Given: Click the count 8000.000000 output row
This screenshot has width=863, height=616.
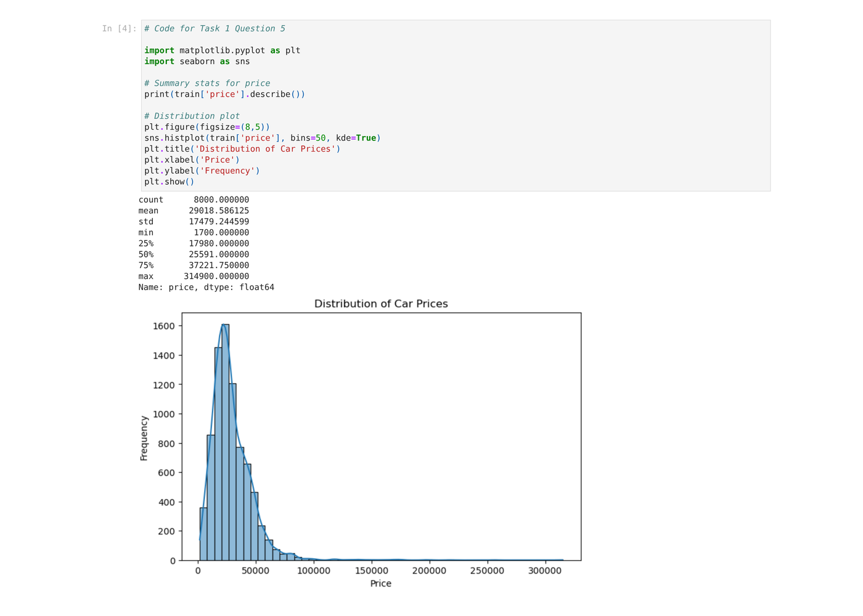Looking at the screenshot, I should click(194, 200).
